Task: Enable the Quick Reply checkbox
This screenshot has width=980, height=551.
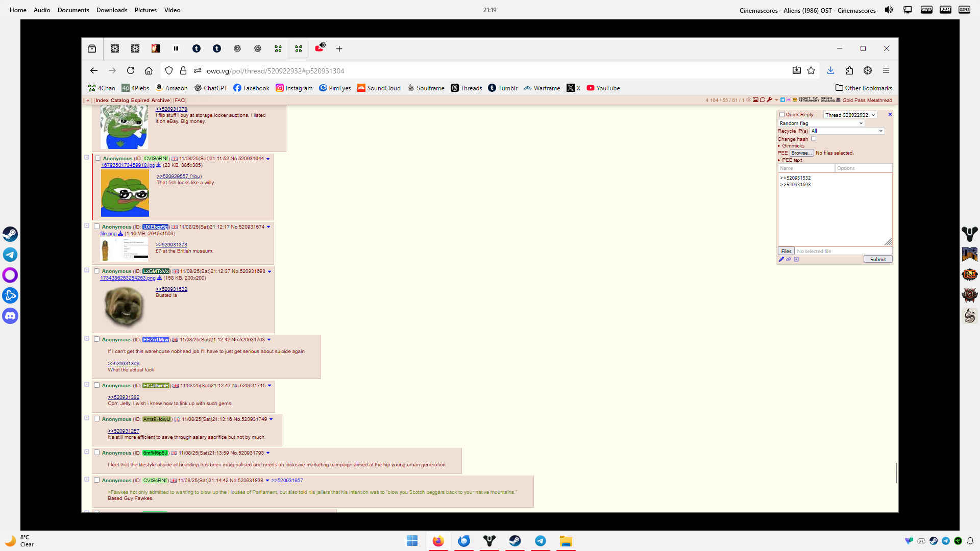Action: click(x=782, y=115)
